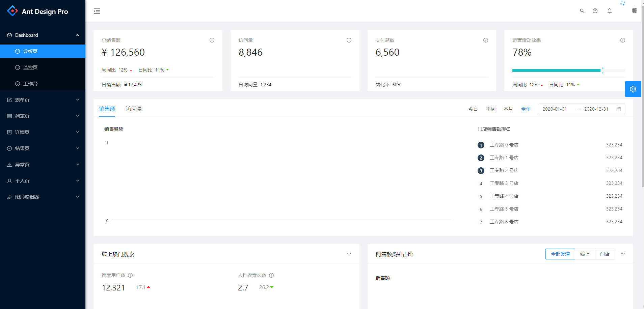Click the 12,321 search users value
644x309 pixels.
(113, 288)
